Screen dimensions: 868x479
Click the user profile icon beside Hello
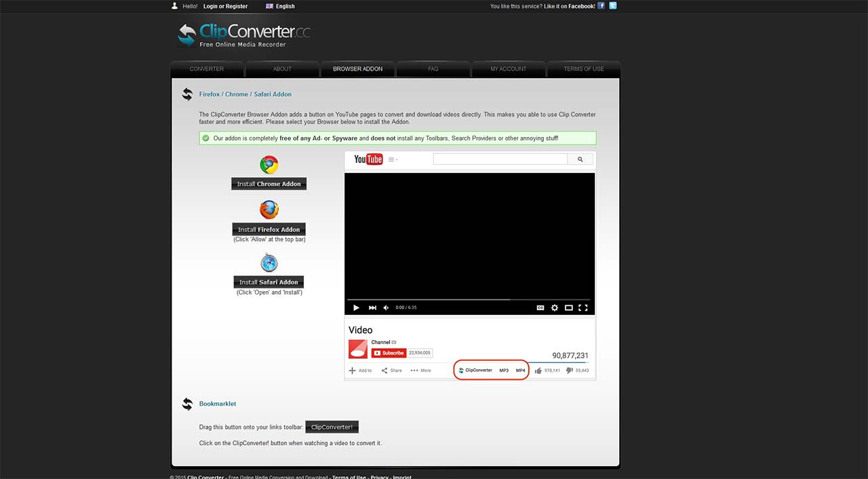(174, 6)
